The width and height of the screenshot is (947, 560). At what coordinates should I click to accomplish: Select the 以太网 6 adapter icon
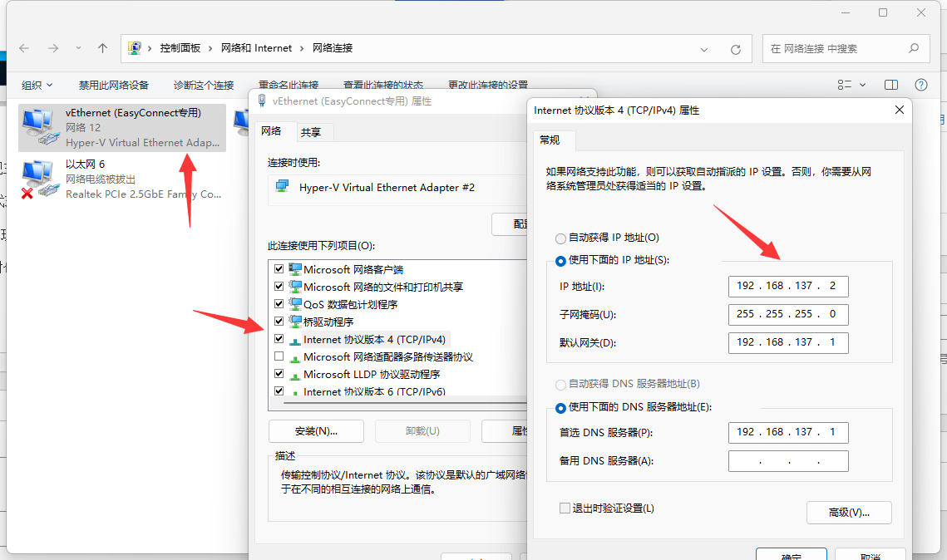point(39,179)
